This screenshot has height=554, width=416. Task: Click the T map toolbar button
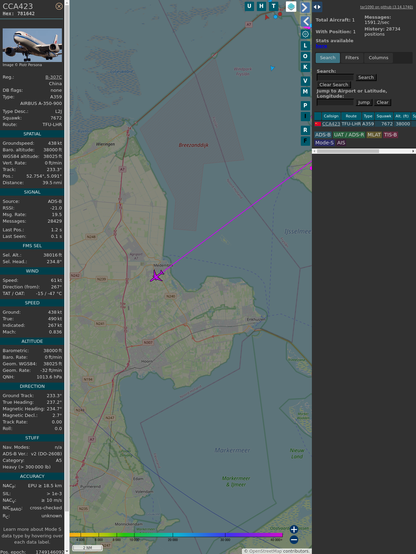[x=273, y=6]
